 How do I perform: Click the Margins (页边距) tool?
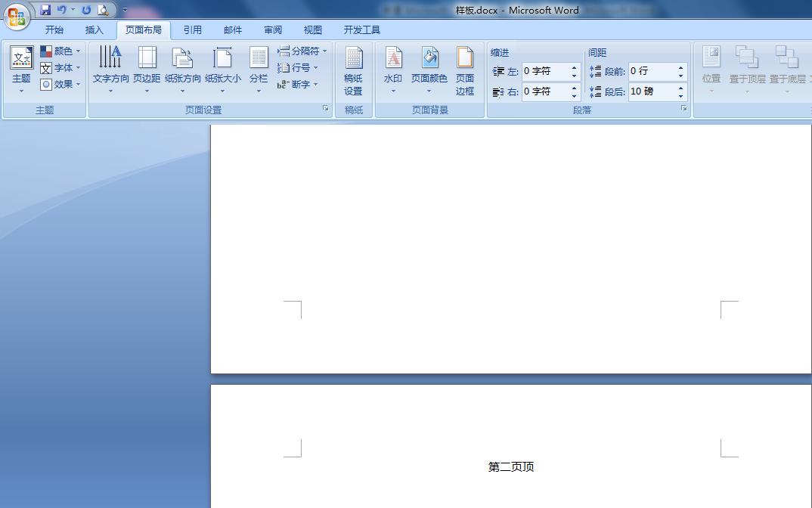147,68
